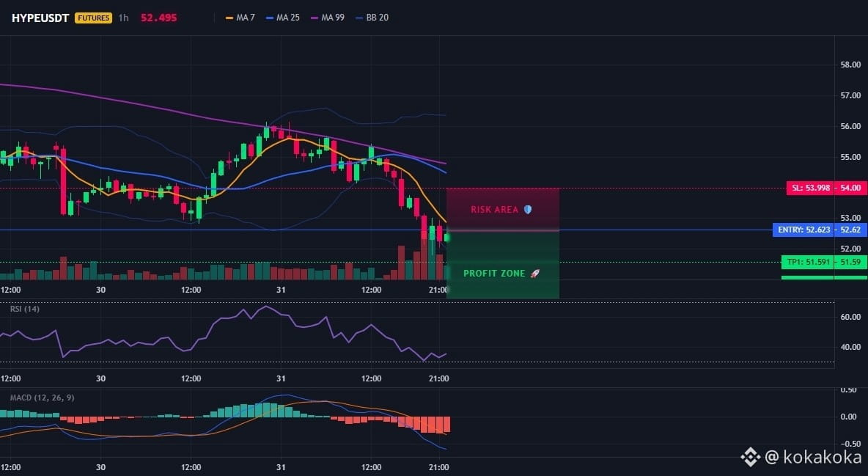Click the 58.00 price axis label

[x=850, y=65]
